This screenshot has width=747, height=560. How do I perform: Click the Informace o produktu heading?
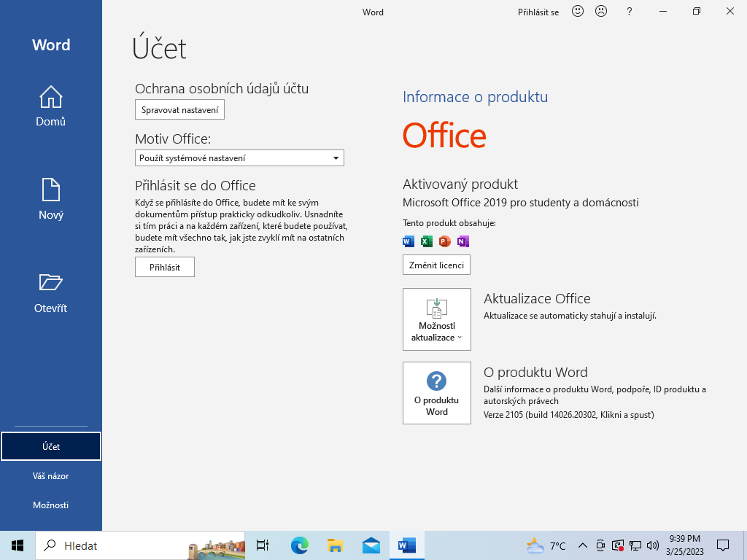(x=475, y=97)
